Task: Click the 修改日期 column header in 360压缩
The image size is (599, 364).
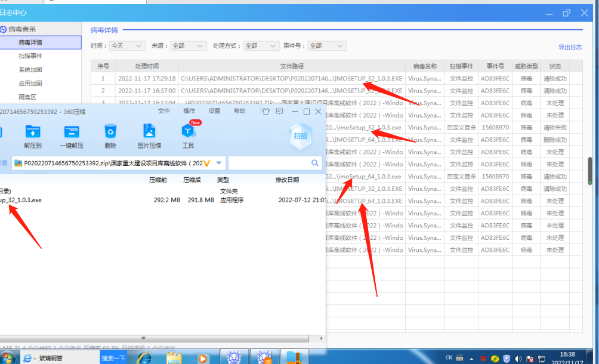Action: pyautogui.click(x=288, y=180)
